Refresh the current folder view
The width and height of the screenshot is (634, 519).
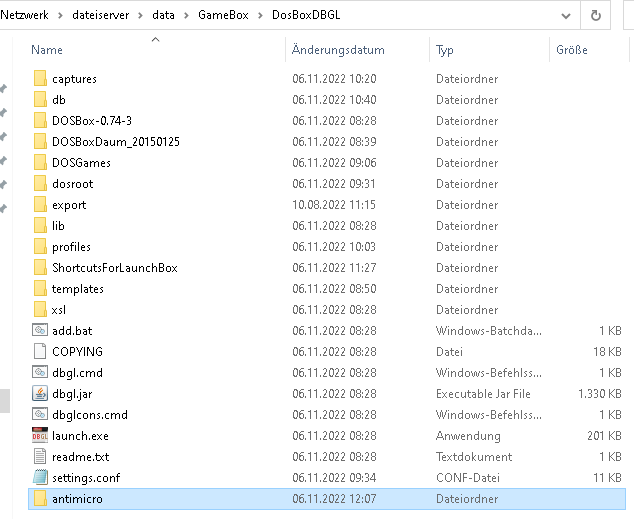coord(596,15)
